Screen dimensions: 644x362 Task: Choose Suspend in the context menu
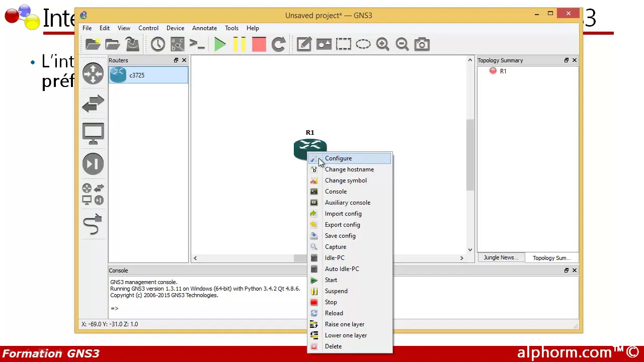[x=350, y=291]
